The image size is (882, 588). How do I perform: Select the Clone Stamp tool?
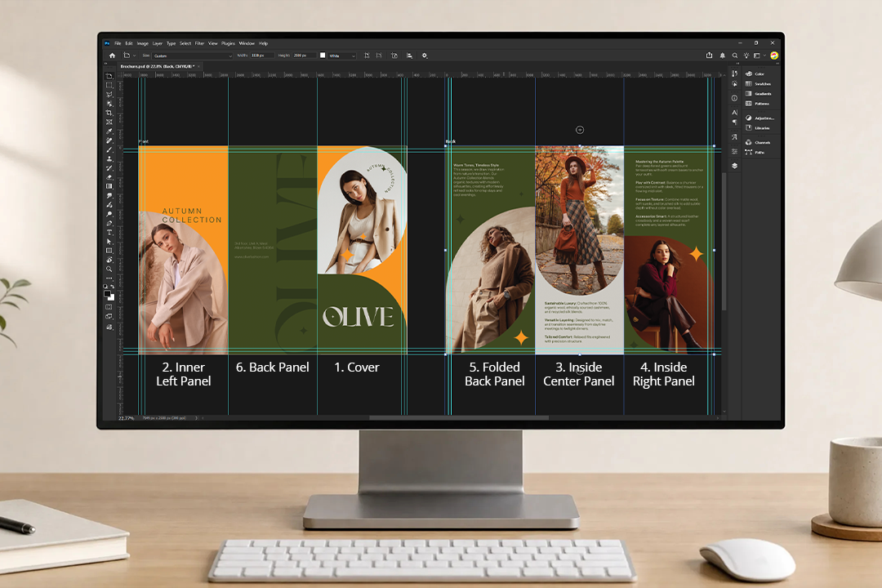(x=109, y=158)
